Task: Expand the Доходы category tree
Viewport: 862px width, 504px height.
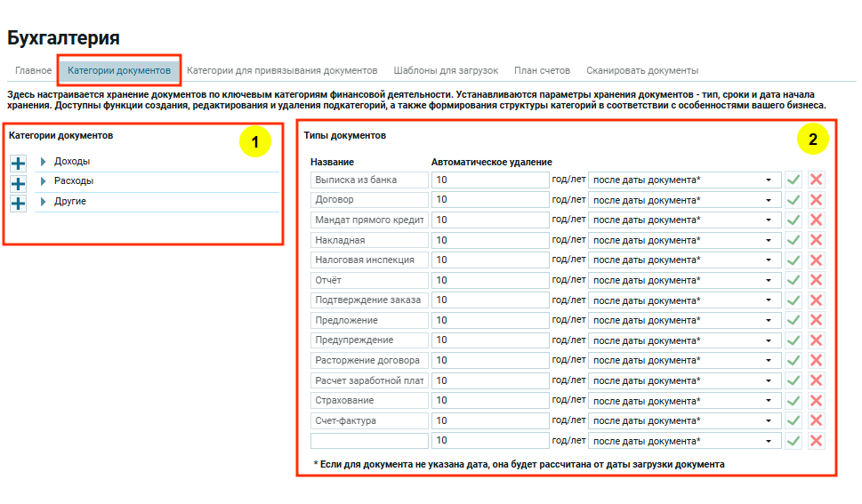Action: [x=44, y=162]
